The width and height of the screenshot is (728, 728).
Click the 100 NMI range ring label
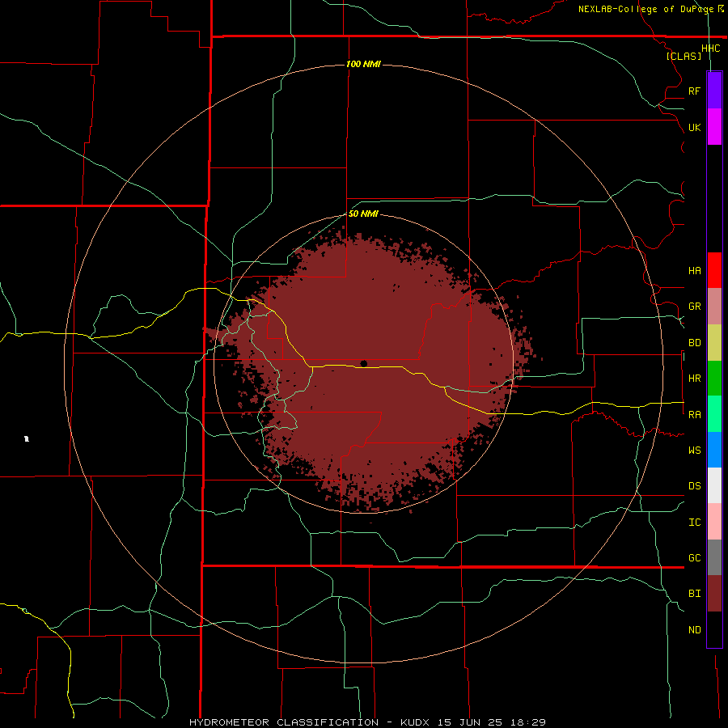point(363,64)
